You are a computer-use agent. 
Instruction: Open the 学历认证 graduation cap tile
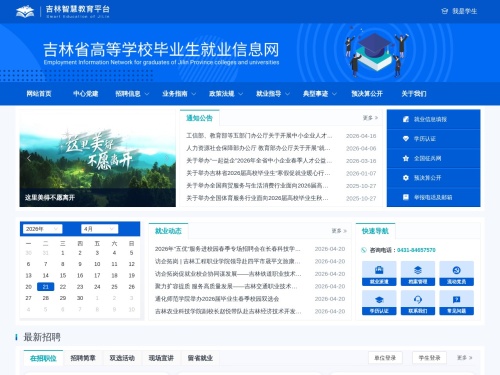coord(379,302)
